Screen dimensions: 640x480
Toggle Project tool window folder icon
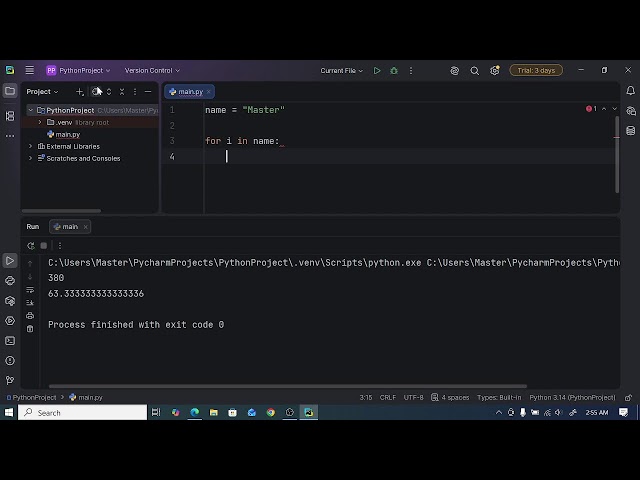[x=10, y=91]
